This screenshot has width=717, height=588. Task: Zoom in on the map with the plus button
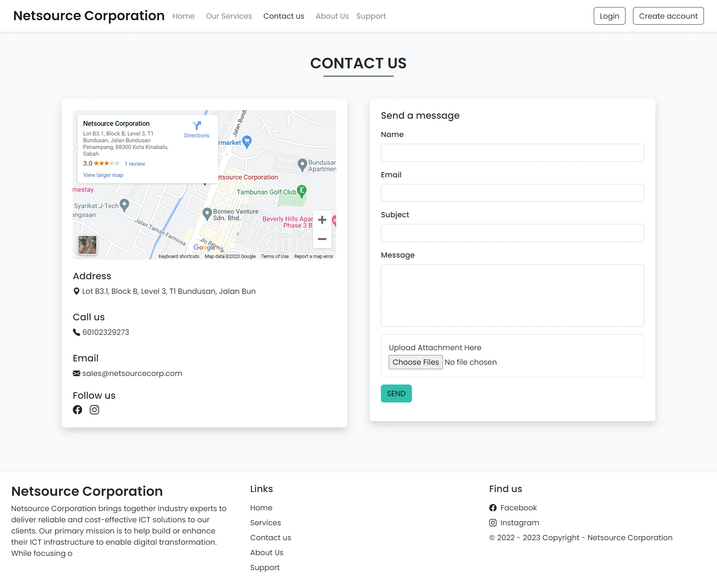tap(322, 220)
